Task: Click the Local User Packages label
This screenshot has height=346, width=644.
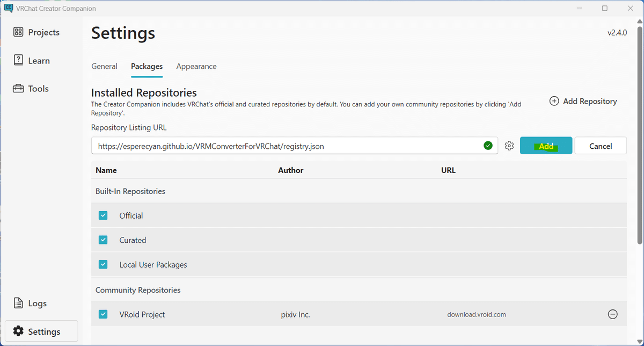Action: tap(153, 265)
